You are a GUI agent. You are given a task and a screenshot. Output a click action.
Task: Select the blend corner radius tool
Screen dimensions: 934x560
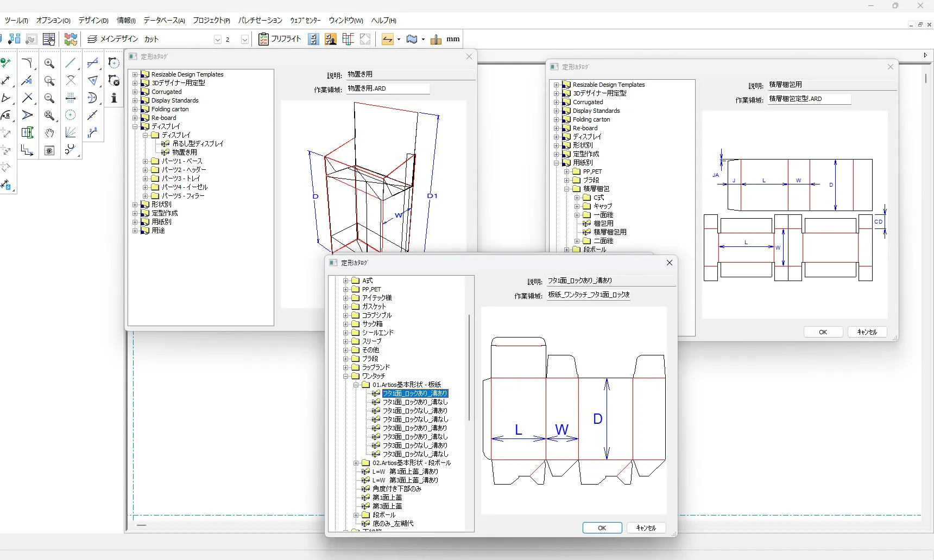[27, 63]
